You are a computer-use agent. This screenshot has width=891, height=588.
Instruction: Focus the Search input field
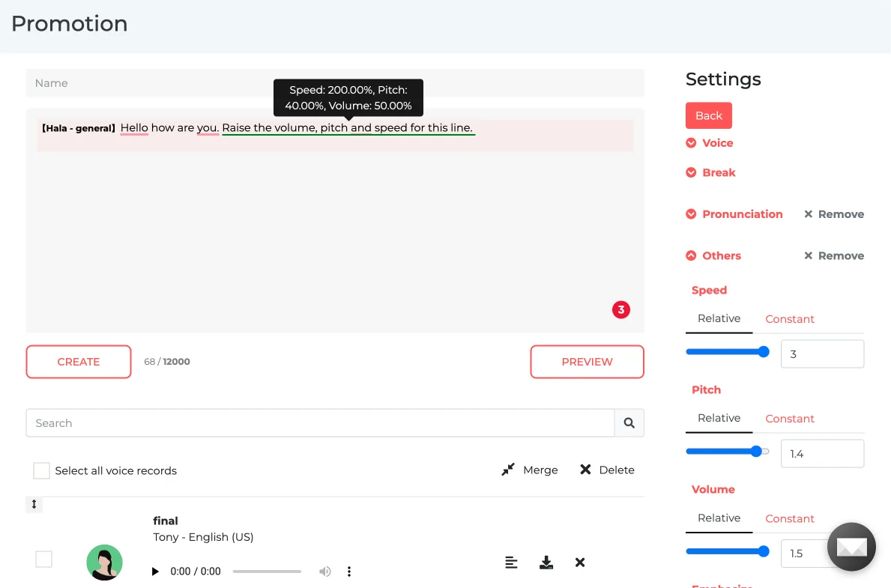[x=321, y=422]
